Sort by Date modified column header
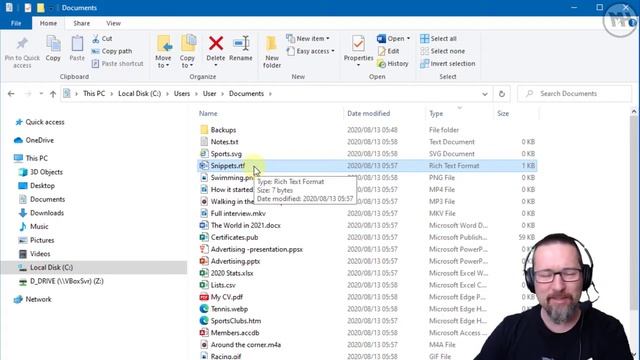Viewport: 640px width, 360px height. click(369, 113)
